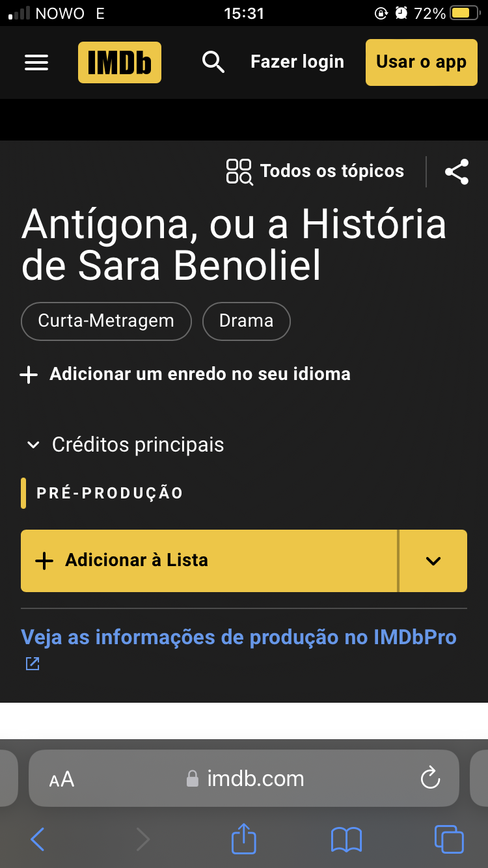The width and height of the screenshot is (488, 868).
Task: Reload the page in Safari
Action: point(430,778)
